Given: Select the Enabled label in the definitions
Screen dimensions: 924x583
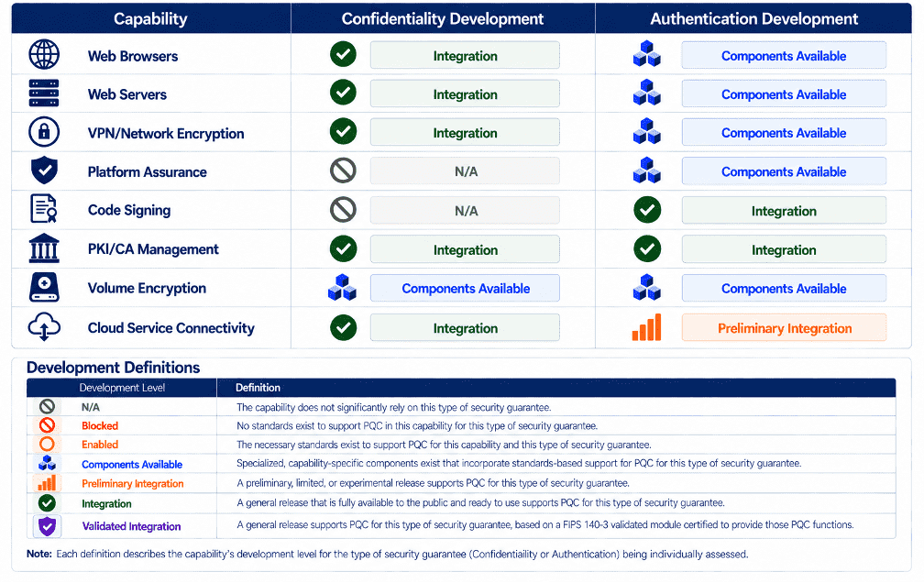Looking at the screenshot, I should [100, 445].
